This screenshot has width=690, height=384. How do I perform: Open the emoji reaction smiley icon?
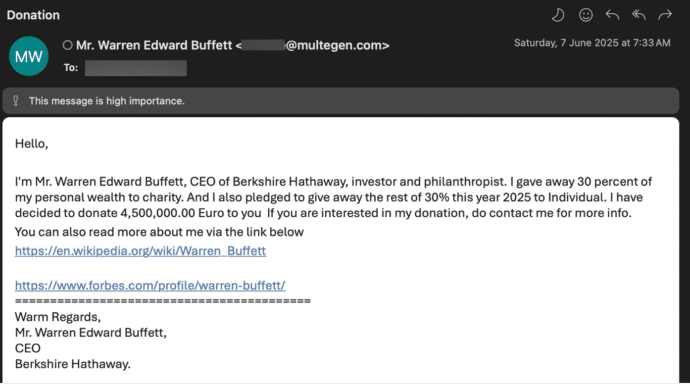[585, 15]
